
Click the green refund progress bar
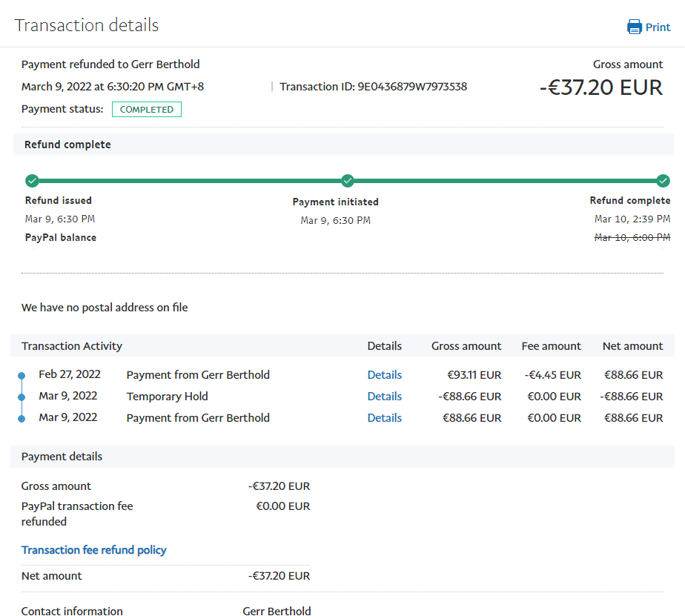[x=190, y=181]
